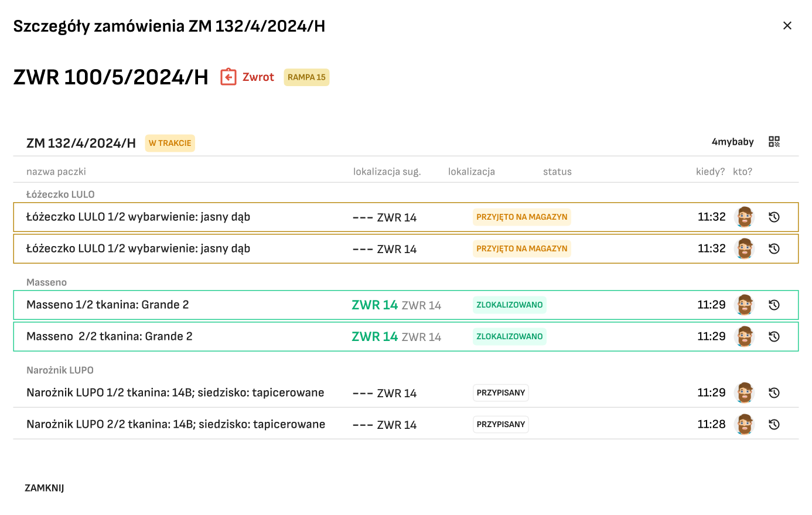Click the ZLOKALIZOWANO status of Masseno 1/2

(x=510, y=305)
